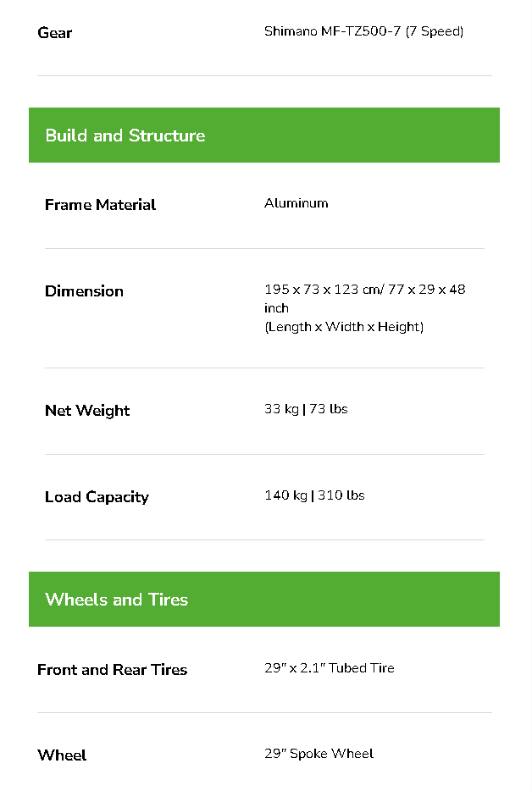Viewport: 532px width, 791px height.
Task: Click the 29" x 2.1" Tubed Tire value
Action: tap(329, 668)
